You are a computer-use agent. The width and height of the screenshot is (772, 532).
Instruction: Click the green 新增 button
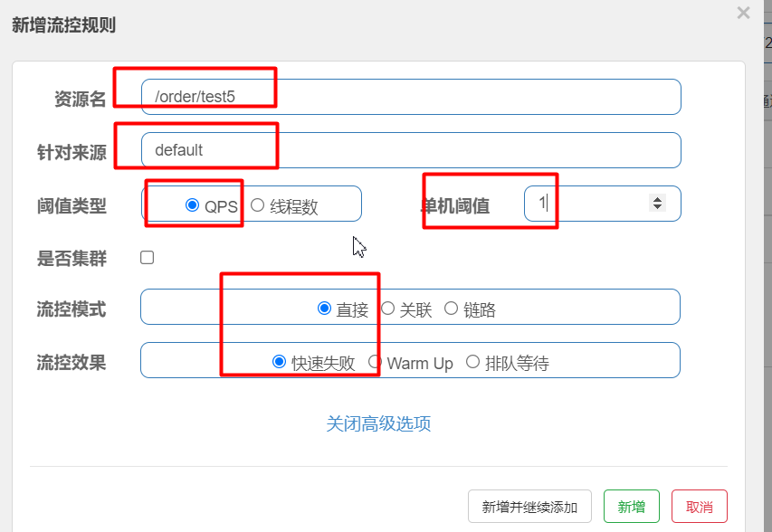[631, 507]
